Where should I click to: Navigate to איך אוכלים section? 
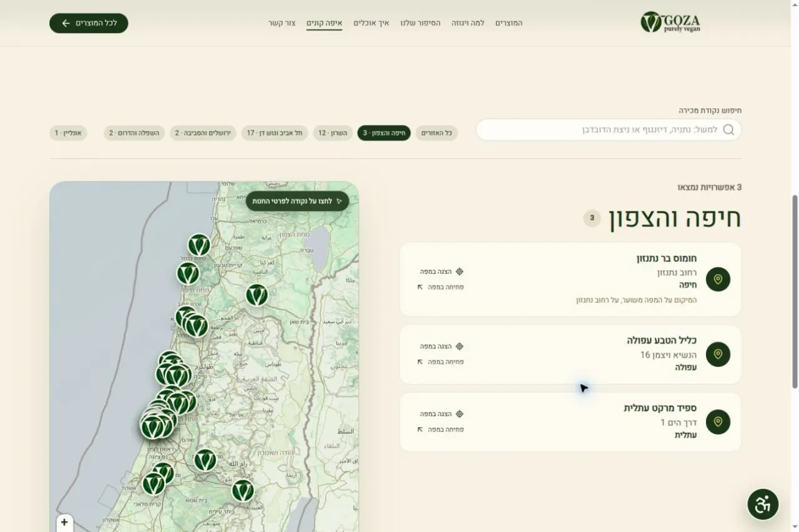click(x=371, y=23)
